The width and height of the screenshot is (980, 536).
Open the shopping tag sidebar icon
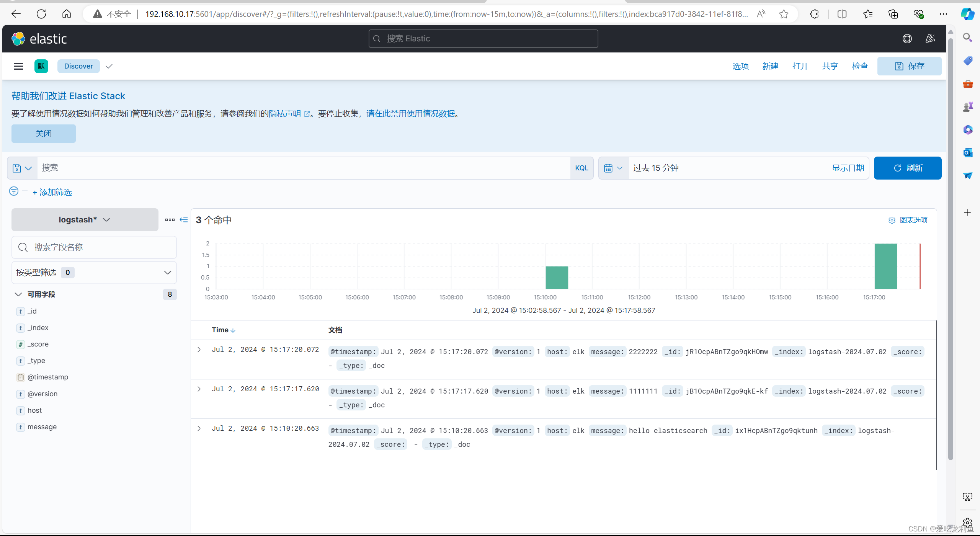(967, 60)
